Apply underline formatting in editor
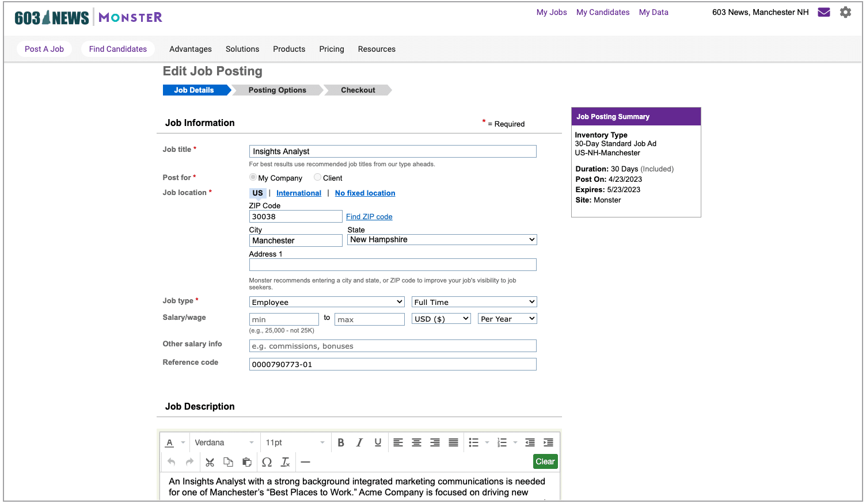This screenshot has width=866, height=504. [378, 442]
